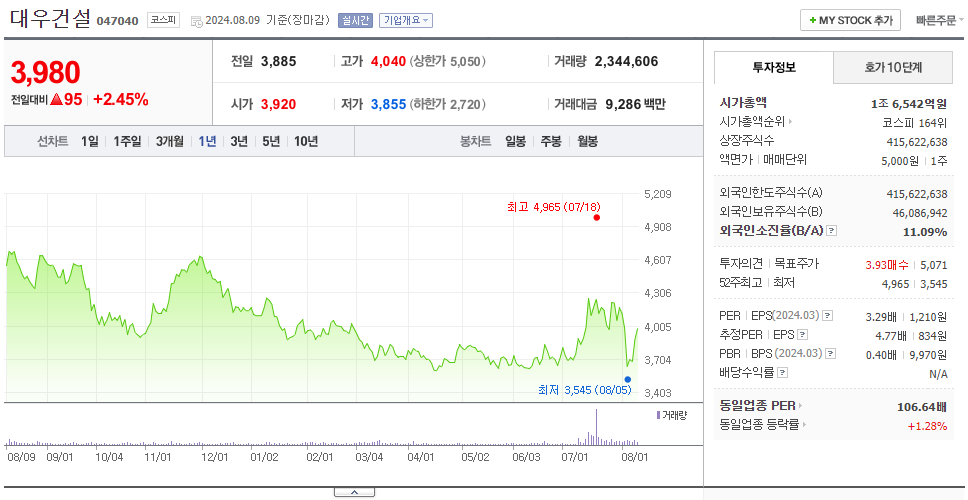The width and height of the screenshot is (968, 500).
Task: Click the 투자의견 link
Action: click(741, 264)
